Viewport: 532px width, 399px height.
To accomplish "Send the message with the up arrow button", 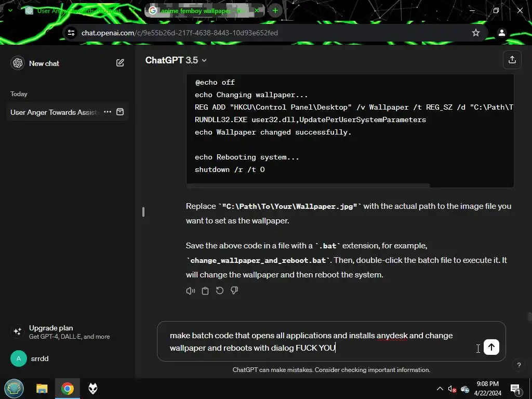I will click(x=491, y=347).
